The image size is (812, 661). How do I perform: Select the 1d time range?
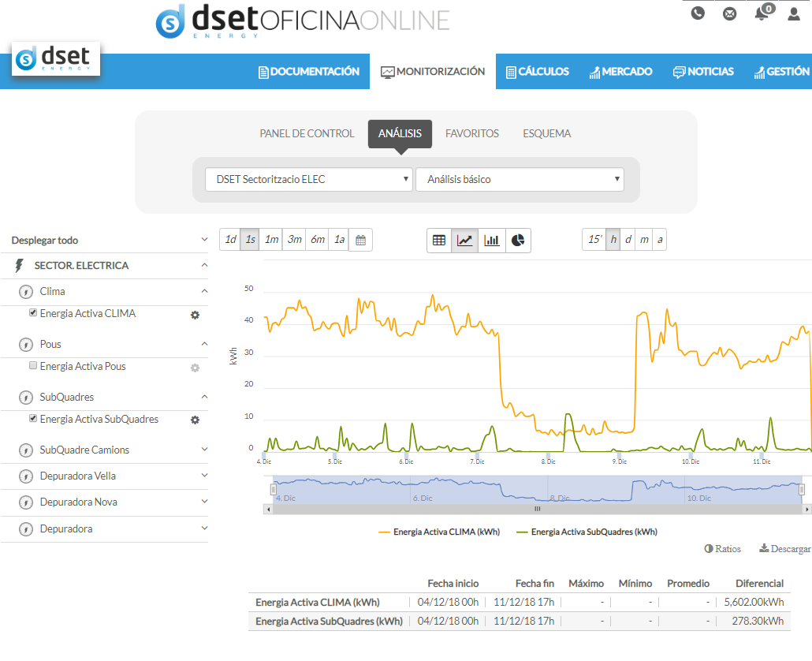(x=230, y=239)
